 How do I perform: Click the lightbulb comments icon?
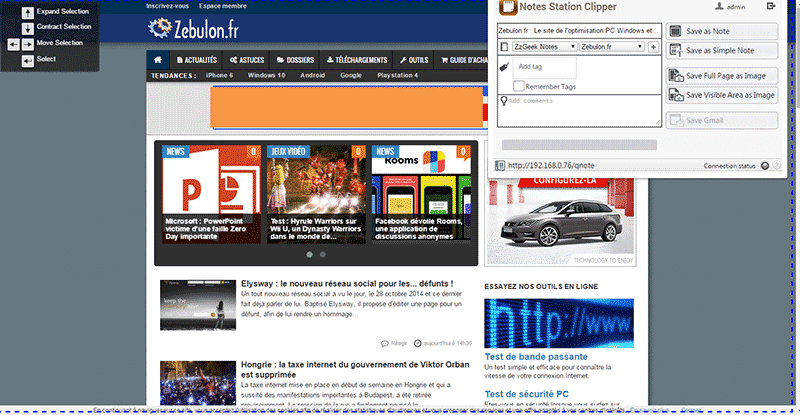click(x=504, y=101)
